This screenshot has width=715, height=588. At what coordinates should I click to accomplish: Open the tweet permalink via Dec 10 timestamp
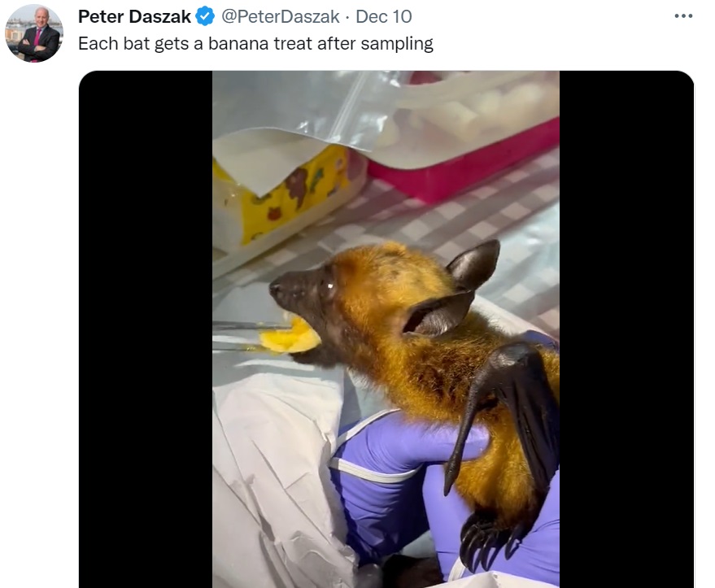pos(383,17)
